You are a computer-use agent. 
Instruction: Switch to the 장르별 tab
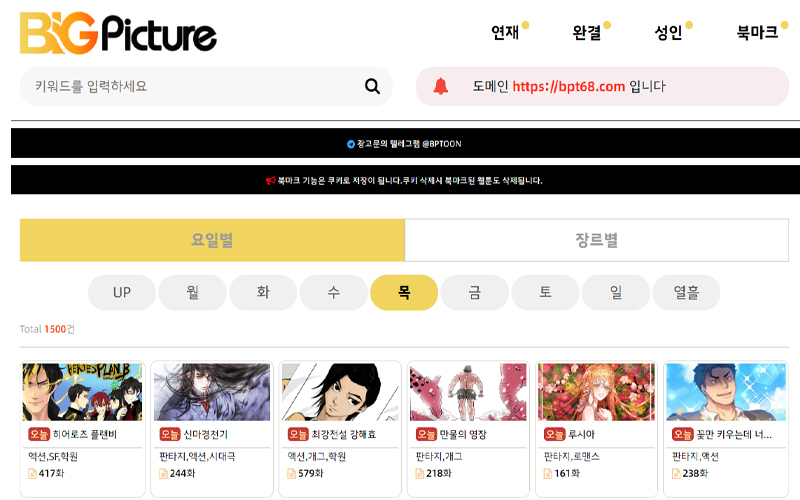(x=597, y=240)
